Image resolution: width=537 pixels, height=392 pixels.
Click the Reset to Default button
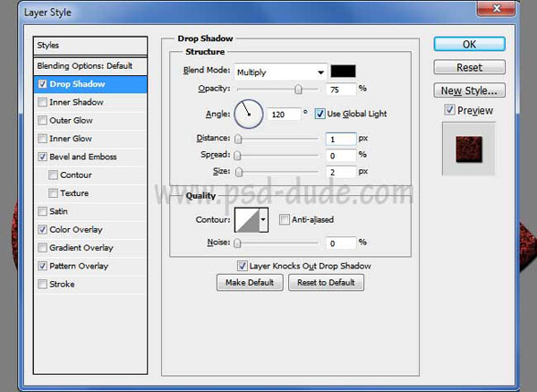[x=326, y=283]
